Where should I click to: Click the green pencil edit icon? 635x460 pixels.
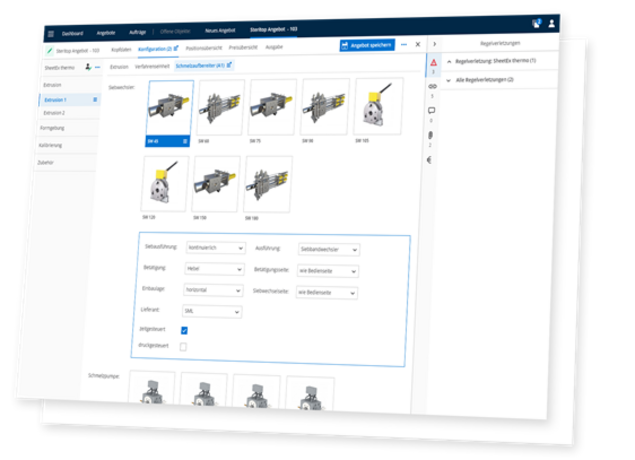pyautogui.click(x=49, y=51)
